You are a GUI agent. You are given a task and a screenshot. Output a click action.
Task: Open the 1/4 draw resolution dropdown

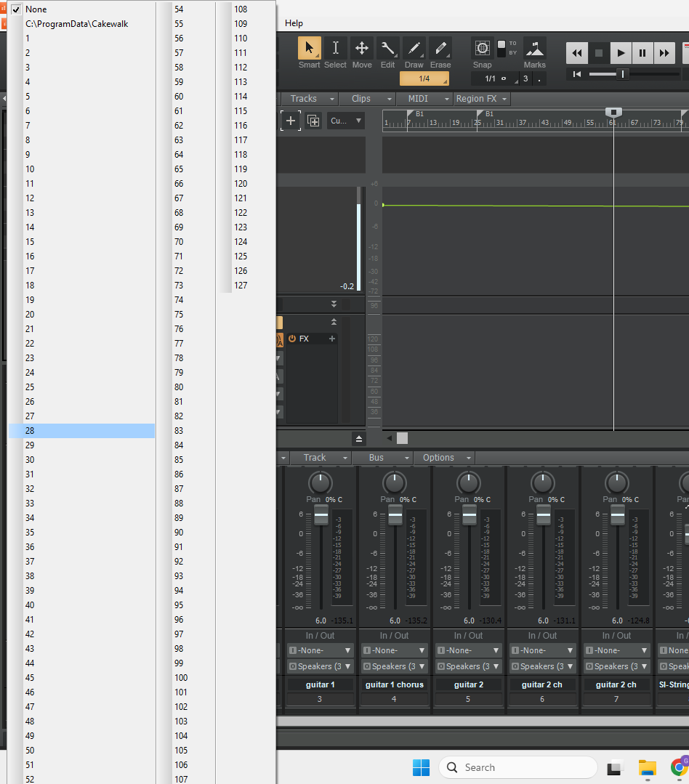click(424, 78)
